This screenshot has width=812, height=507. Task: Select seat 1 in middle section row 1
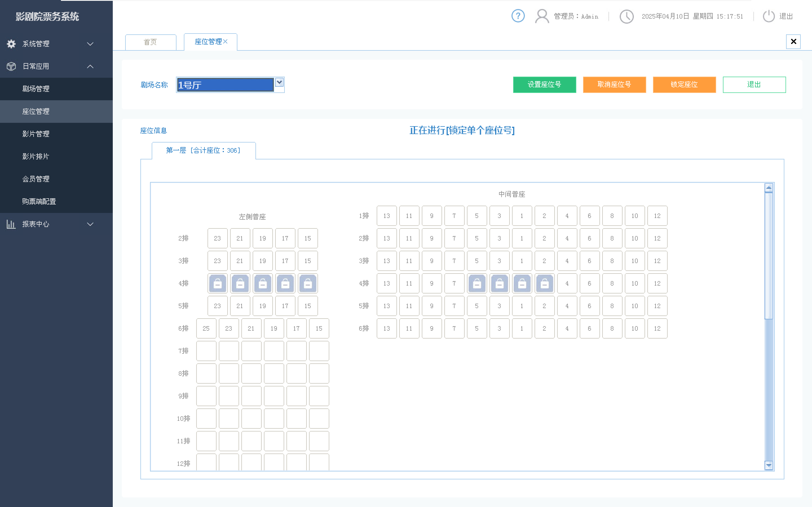point(522,216)
